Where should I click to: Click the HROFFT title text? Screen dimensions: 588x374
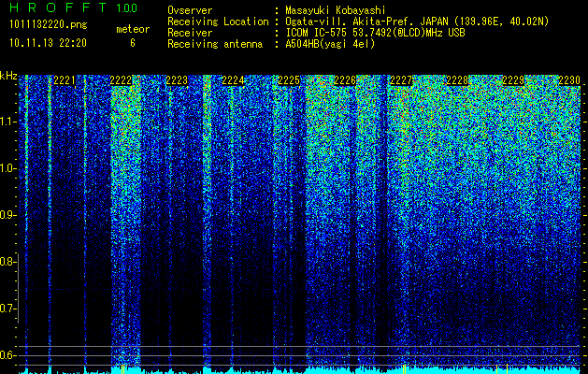[58, 7]
